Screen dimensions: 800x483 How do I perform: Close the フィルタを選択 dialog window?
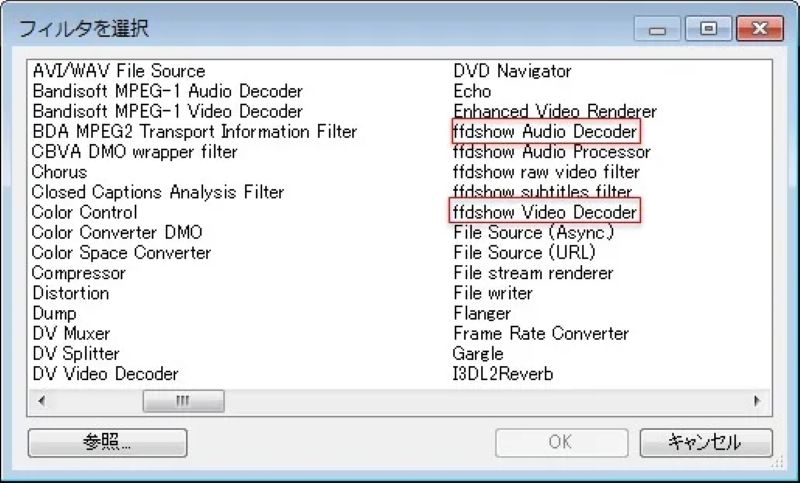pyautogui.click(x=754, y=30)
